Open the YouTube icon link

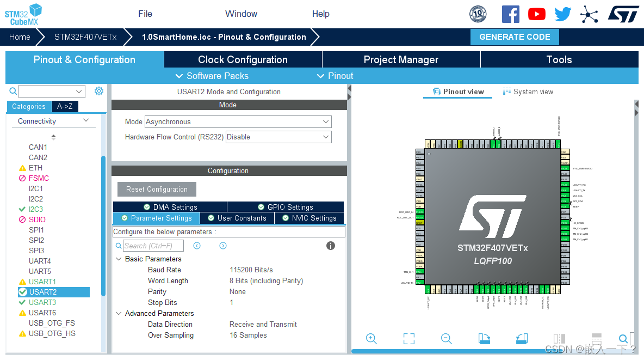[537, 14]
